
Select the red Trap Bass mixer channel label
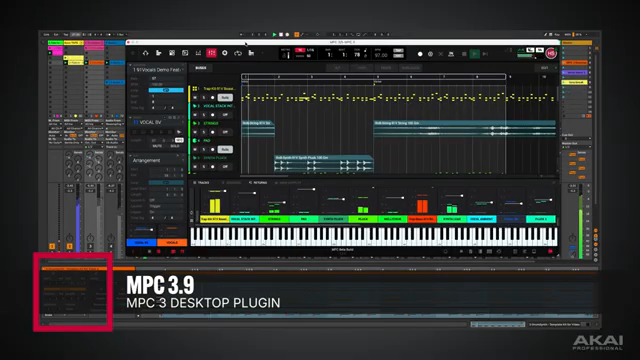point(422,219)
